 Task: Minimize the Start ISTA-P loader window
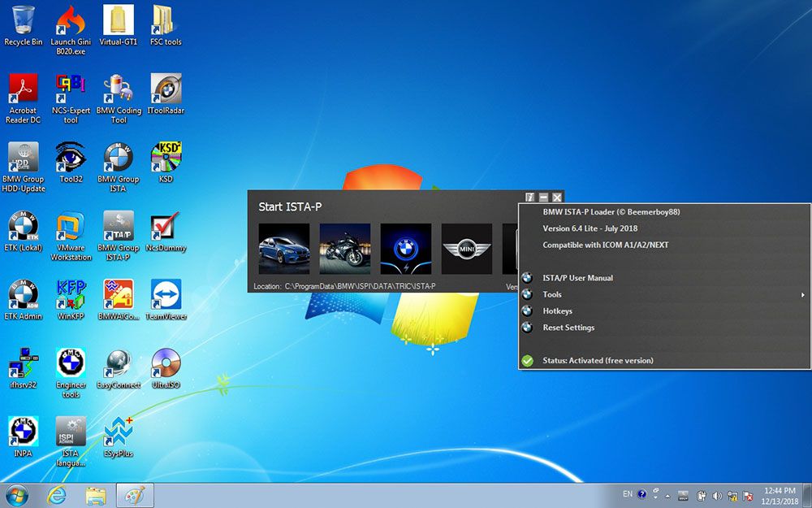click(x=543, y=197)
